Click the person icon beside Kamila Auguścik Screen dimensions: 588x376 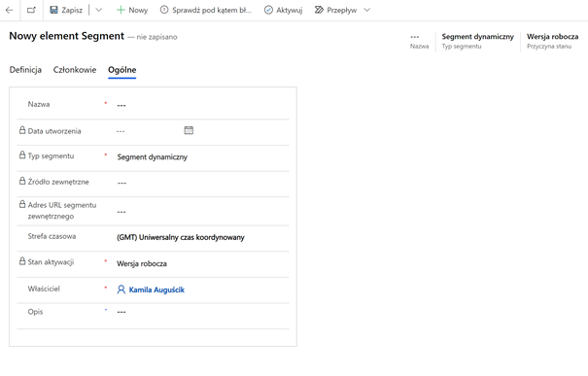pos(121,290)
